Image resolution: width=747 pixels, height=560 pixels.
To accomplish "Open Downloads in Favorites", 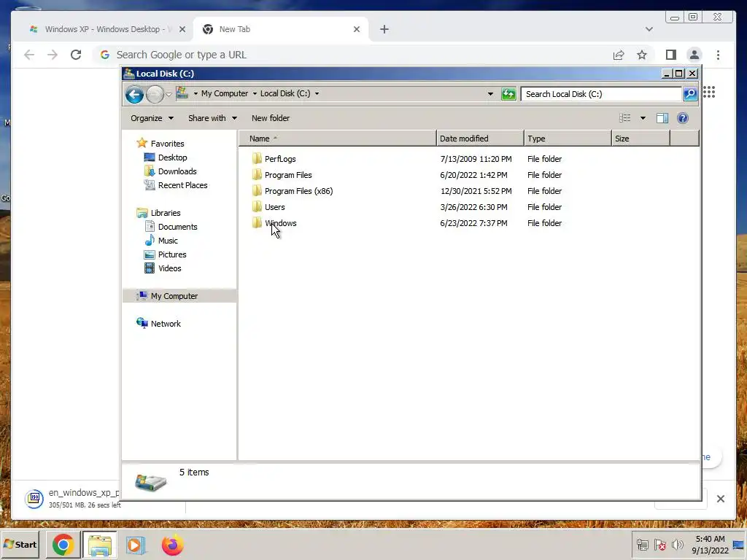I will click(x=177, y=171).
